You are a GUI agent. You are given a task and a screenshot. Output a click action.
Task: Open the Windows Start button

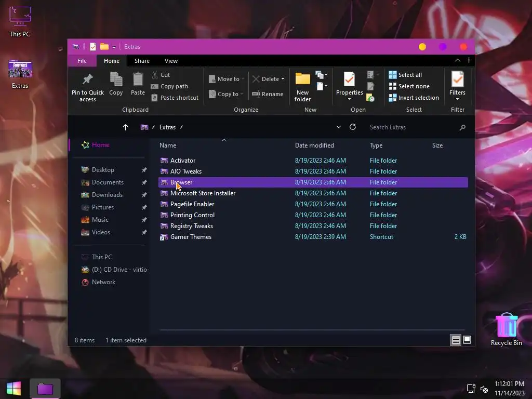[14, 389]
